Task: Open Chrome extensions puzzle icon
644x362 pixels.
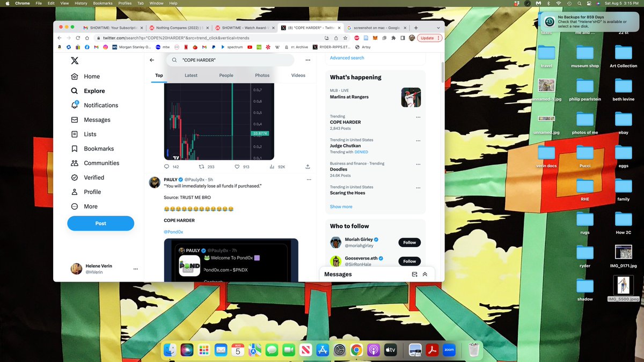Action: (x=393, y=38)
